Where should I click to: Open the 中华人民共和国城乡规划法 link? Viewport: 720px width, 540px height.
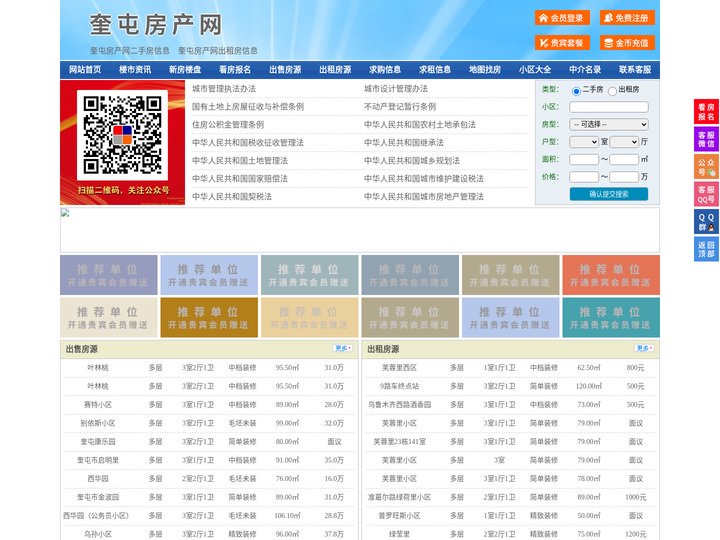pos(412,160)
